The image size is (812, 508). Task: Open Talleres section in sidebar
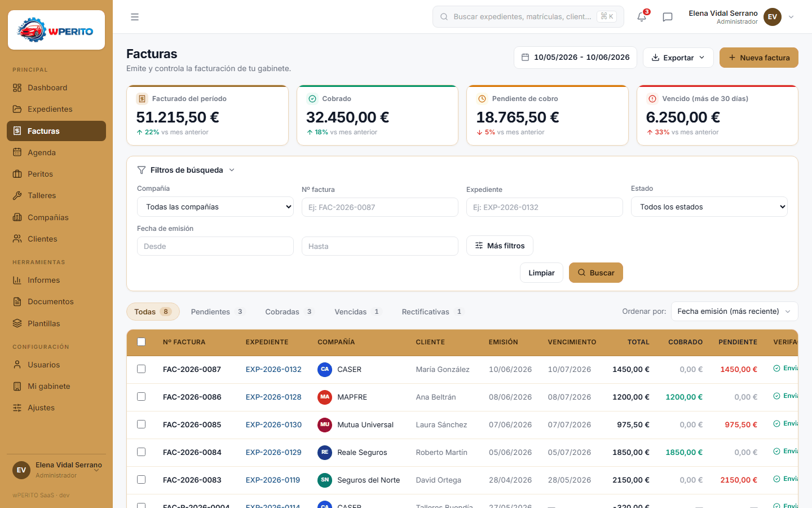tap(56, 195)
